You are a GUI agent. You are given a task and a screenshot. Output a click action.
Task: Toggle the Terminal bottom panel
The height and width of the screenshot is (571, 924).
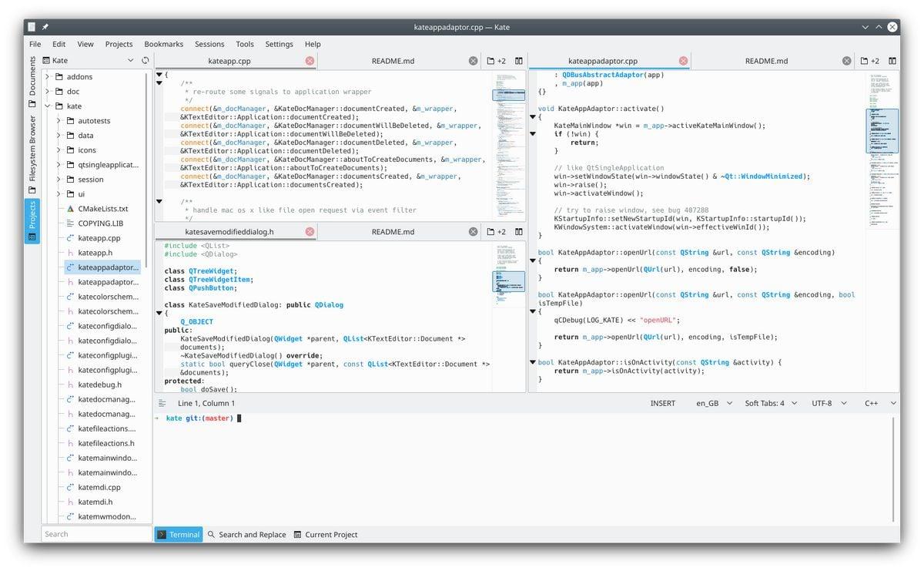[179, 535]
